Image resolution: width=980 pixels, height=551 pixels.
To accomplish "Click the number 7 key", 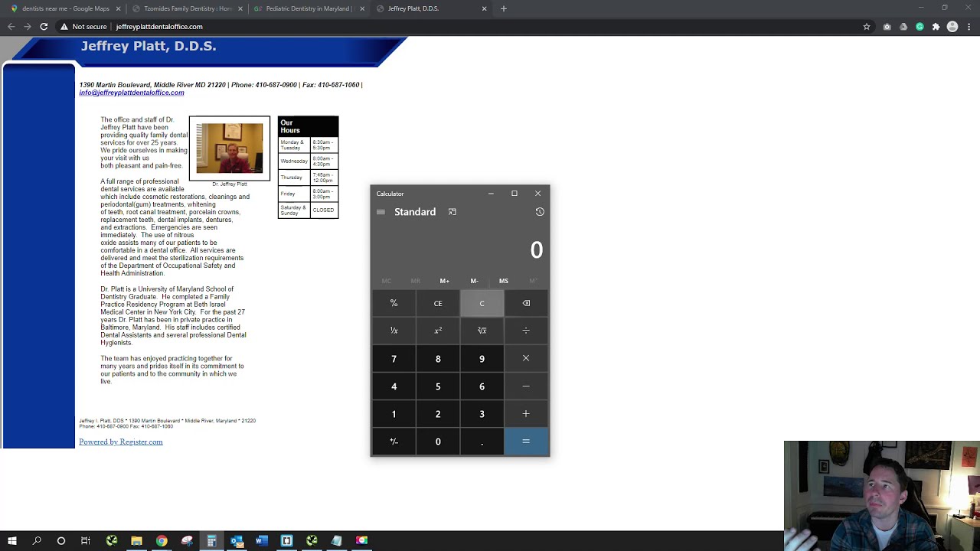I will [x=394, y=358].
